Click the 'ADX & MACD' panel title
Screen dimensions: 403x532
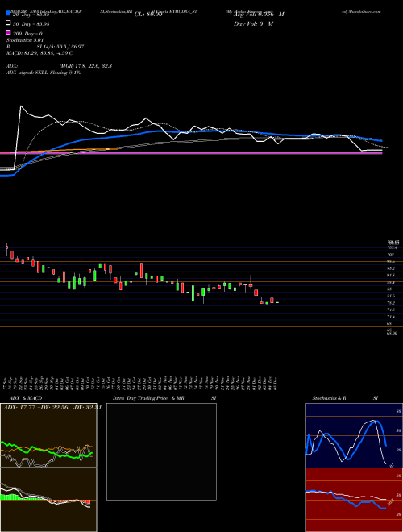[26, 398]
